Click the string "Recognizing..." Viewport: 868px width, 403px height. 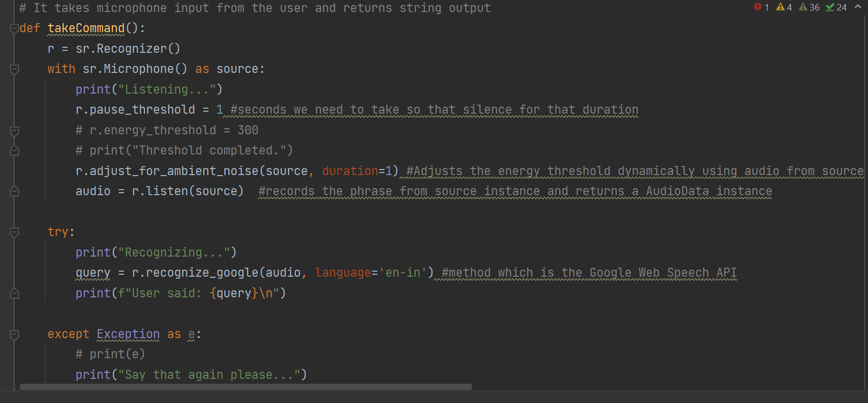pos(174,253)
